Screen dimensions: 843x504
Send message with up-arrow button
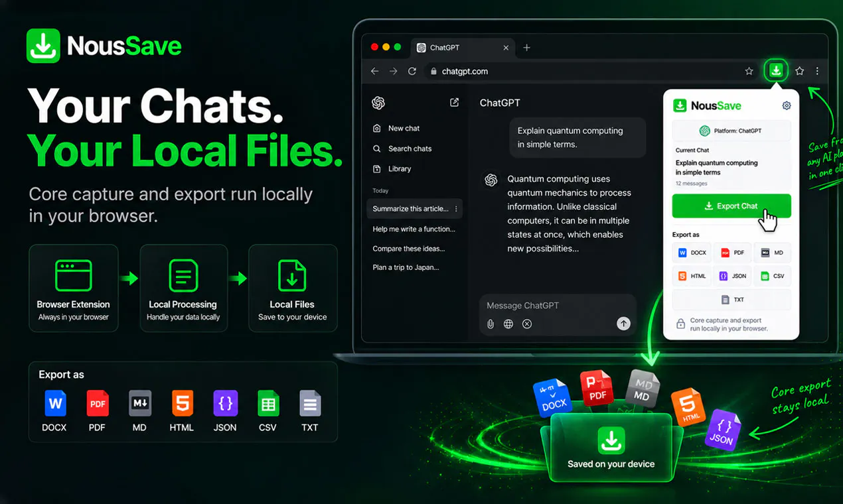tap(623, 324)
